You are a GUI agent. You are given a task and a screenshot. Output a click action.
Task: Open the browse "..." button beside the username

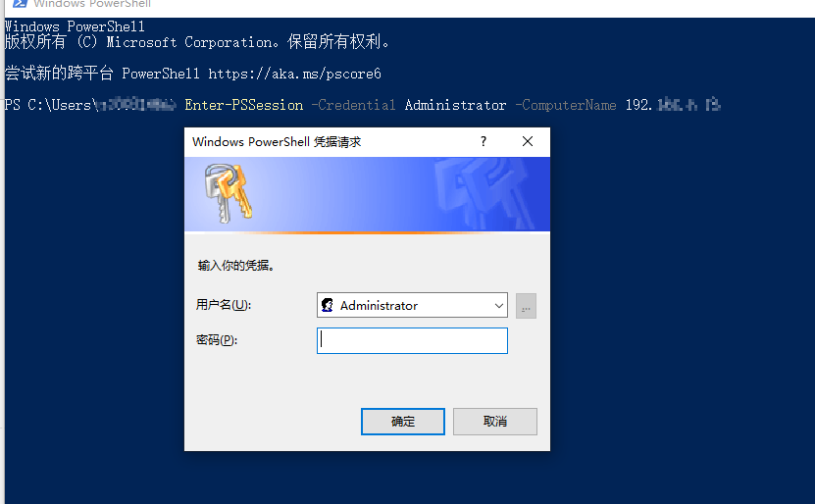click(x=526, y=306)
